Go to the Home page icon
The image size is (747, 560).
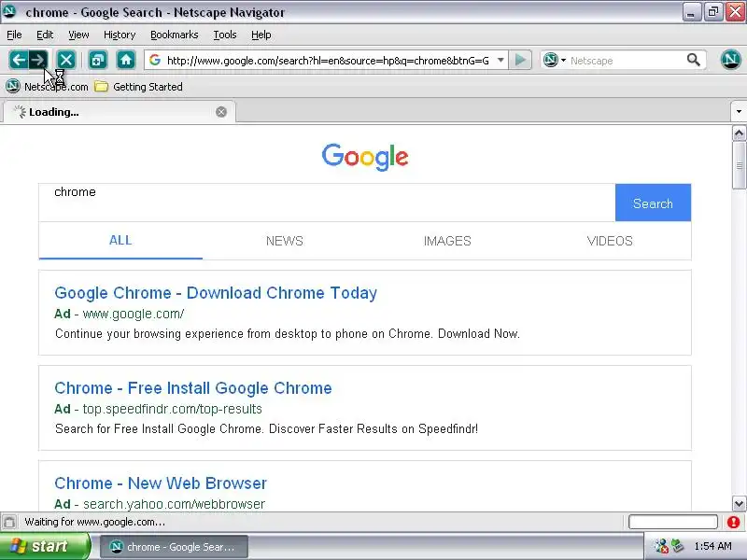(x=126, y=60)
